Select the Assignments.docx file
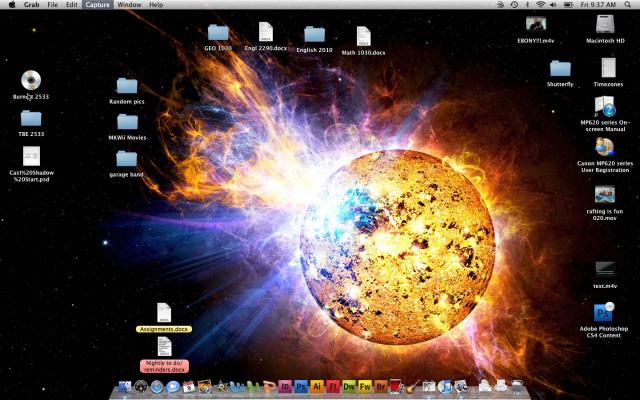 (164, 313)
